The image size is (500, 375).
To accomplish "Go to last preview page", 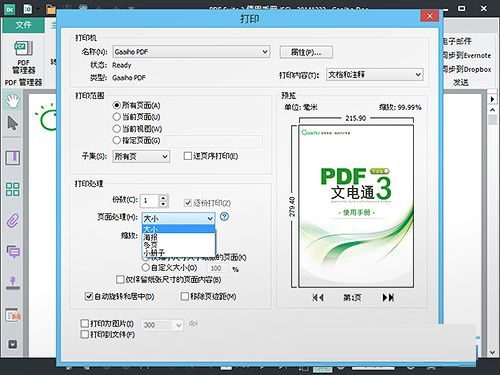I will pyautogui.click(x=388, y=297).
